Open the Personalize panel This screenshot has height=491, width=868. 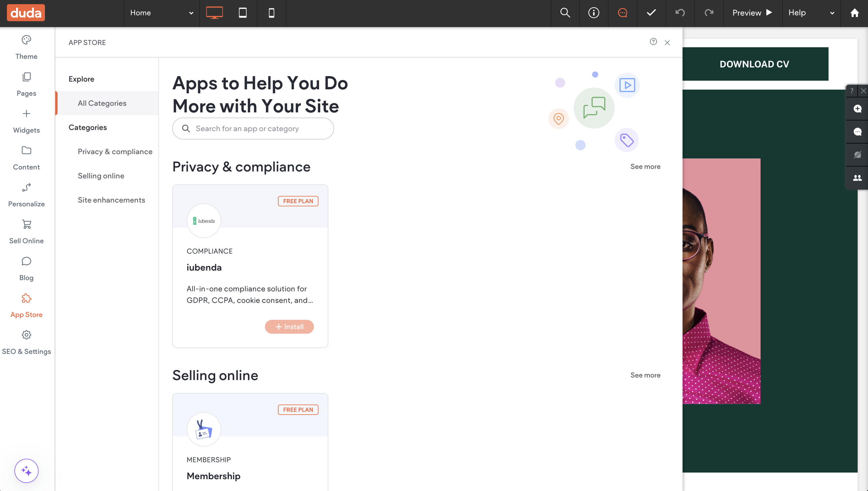coord(26,194)
